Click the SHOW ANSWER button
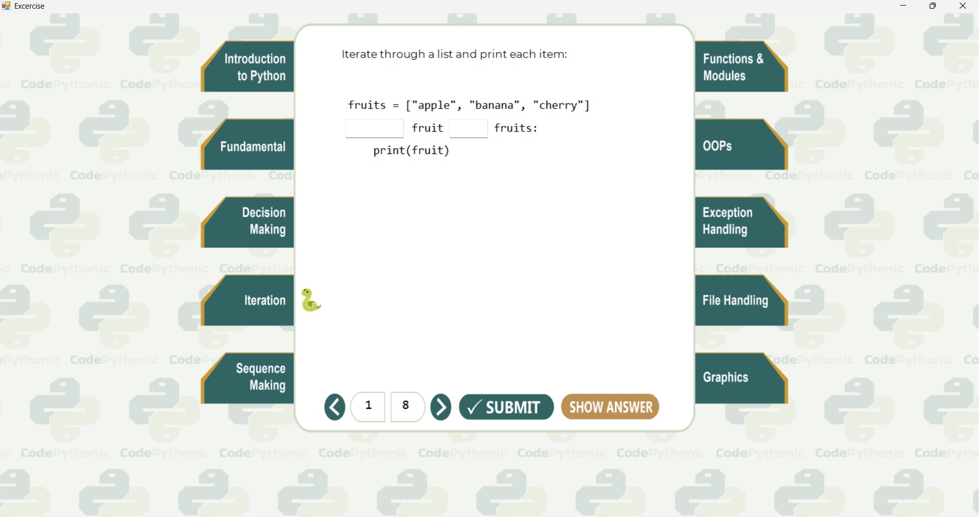This screenshot has width=980, height=517. pyautogui.click(x=610, y=407)
